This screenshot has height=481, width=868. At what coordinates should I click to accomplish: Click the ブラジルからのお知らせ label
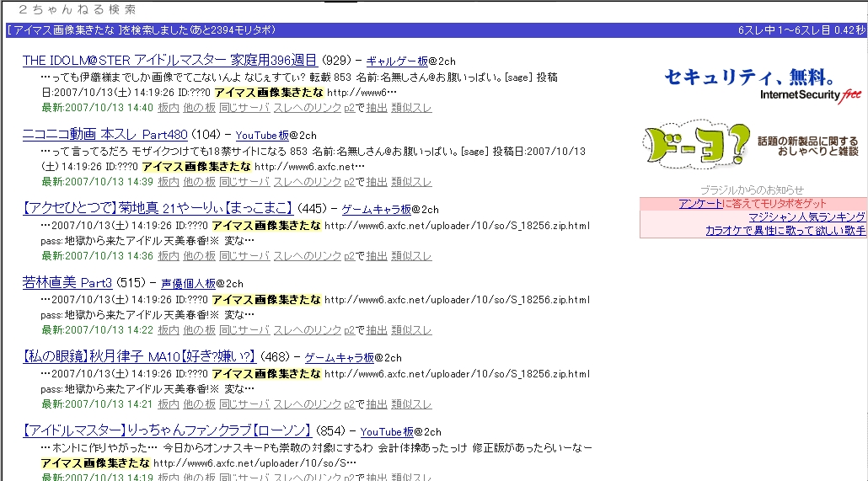752,190
